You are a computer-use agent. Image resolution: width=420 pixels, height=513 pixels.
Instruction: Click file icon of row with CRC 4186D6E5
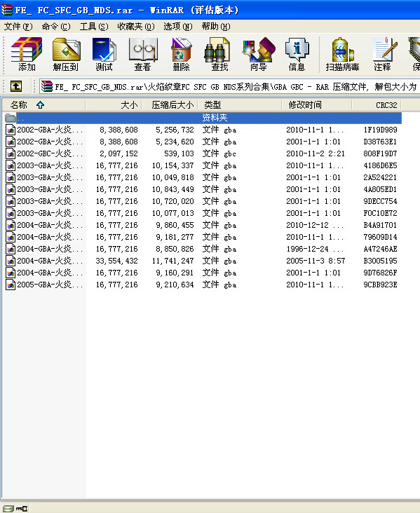(11, 165)
